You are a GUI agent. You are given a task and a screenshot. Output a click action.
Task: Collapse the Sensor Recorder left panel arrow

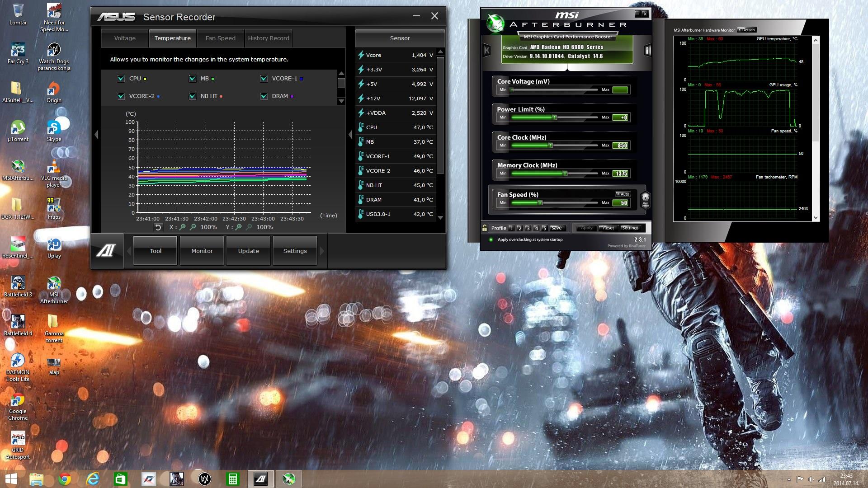(96, 134)
